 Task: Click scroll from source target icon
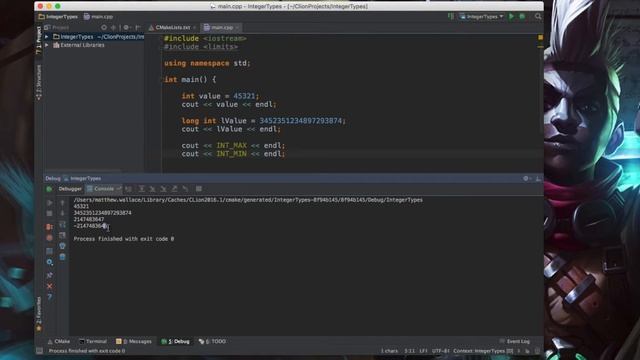104,27
